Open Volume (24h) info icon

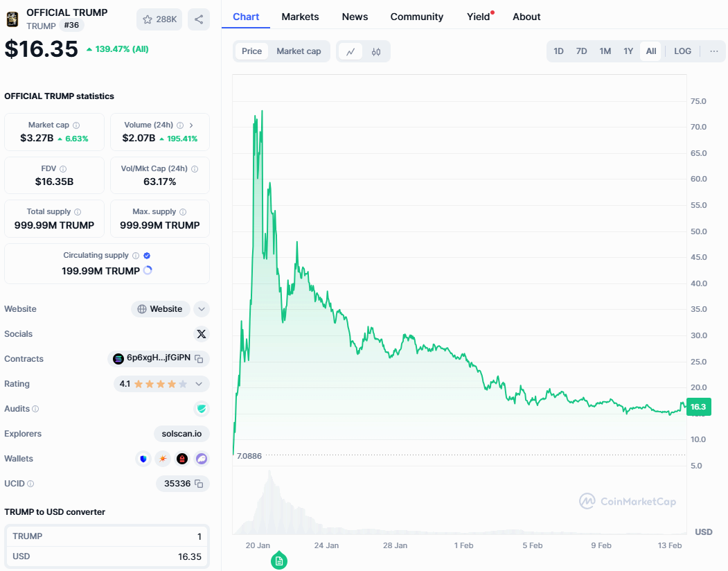pyautogui.click(x=180, y=125)
